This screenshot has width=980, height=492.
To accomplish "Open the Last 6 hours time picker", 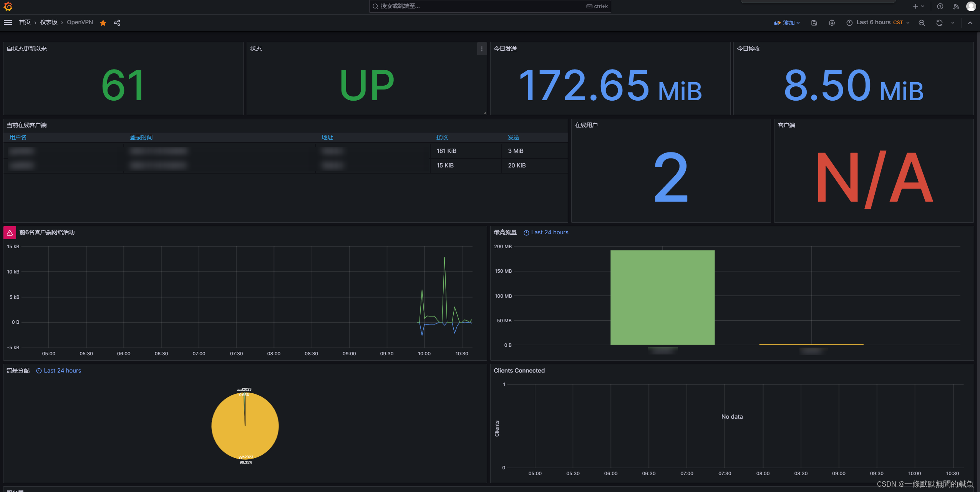I will (878, 23).
